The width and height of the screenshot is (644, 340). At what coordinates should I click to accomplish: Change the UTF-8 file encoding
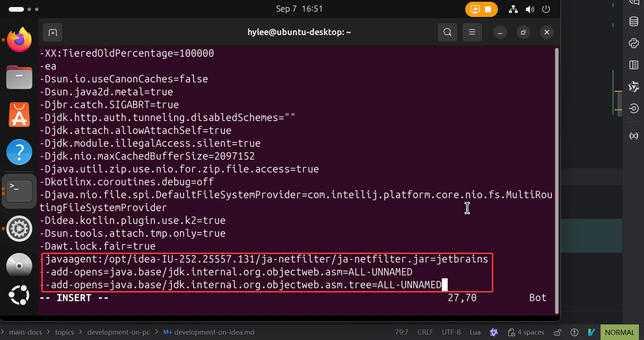coord(451,332)
